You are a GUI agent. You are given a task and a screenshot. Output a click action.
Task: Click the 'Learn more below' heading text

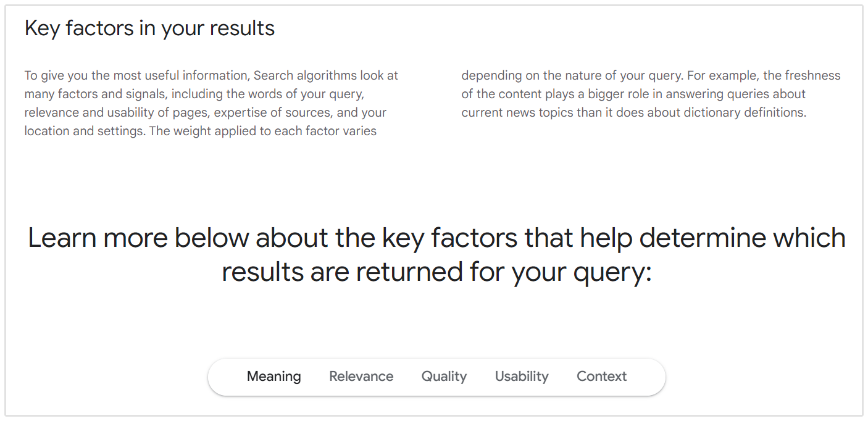pos(436,253)
